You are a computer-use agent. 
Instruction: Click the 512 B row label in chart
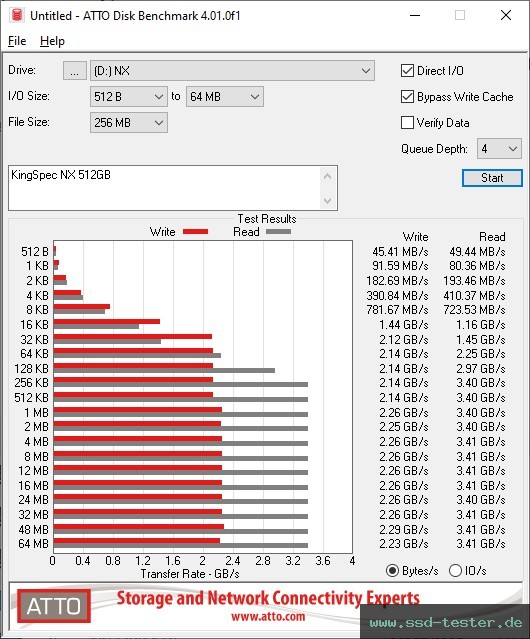coord(35,252)
